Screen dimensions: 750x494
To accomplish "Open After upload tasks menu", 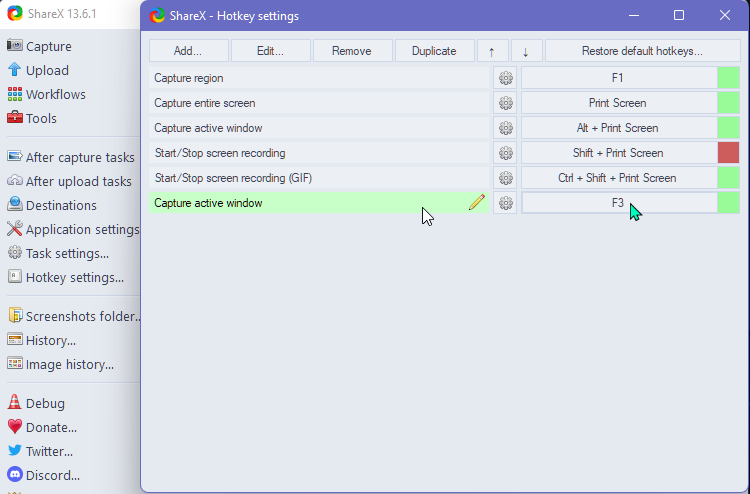I will click(69, 181).
